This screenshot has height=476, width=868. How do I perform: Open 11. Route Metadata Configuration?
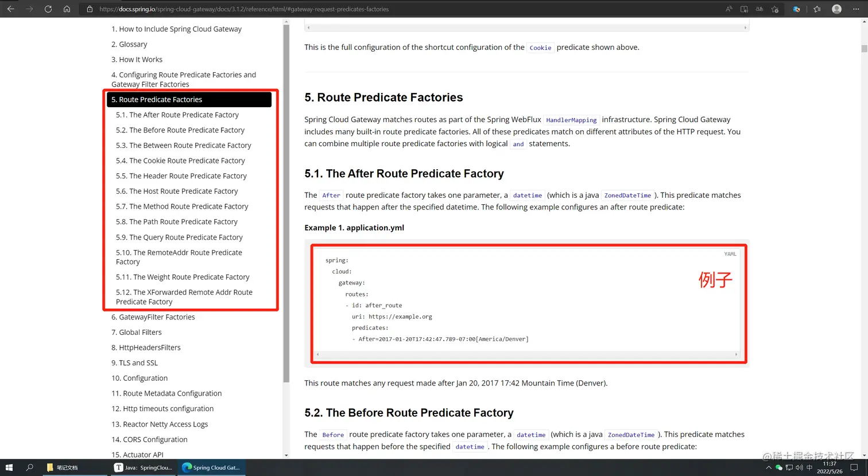(x=166, y=393)
